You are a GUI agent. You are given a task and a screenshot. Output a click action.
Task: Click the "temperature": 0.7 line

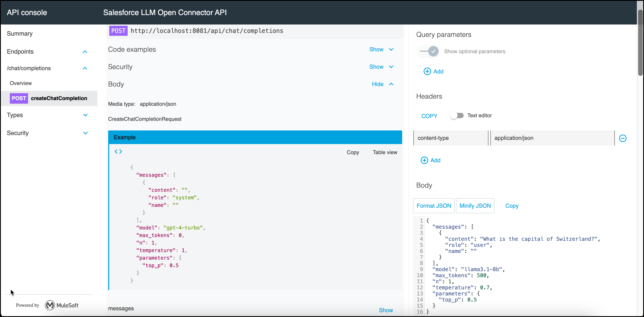tap(462, 287)
